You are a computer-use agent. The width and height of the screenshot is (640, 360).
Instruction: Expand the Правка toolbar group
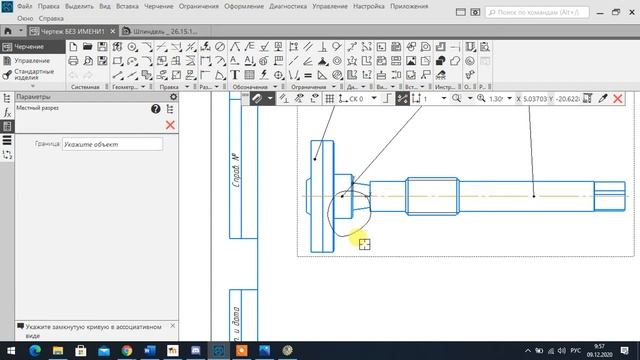187,87
